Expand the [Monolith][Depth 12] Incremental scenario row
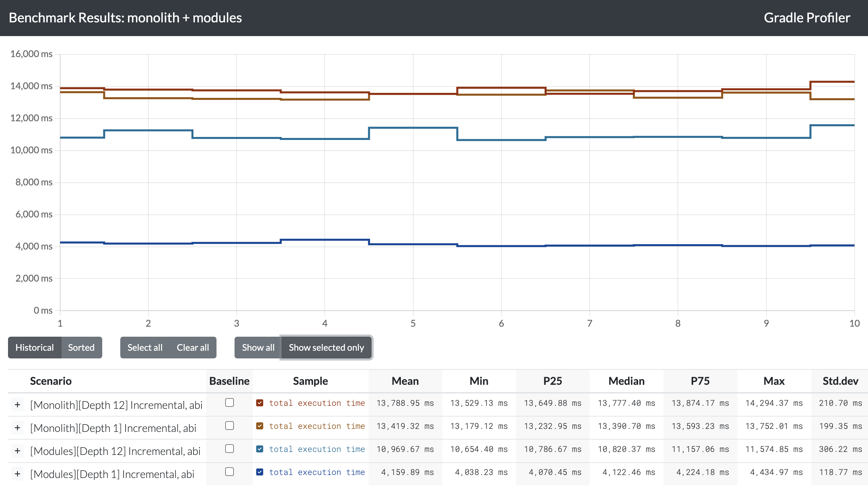 click(17, 404)
